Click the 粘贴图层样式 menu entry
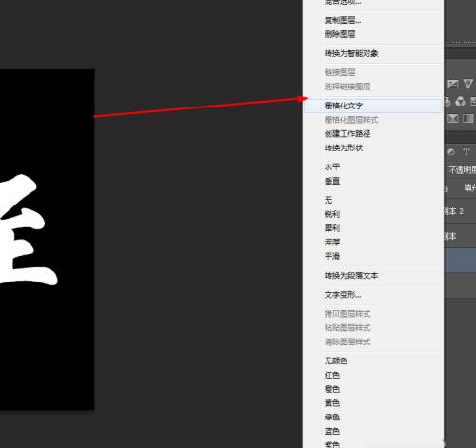 pyautogui.click(x=347, y=328)
